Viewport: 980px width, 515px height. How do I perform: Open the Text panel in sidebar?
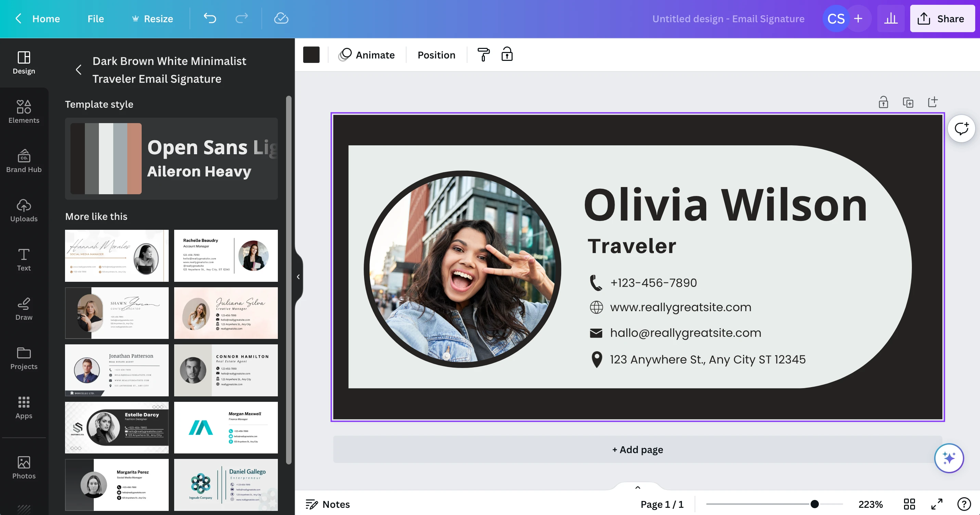tap(24, 259)
